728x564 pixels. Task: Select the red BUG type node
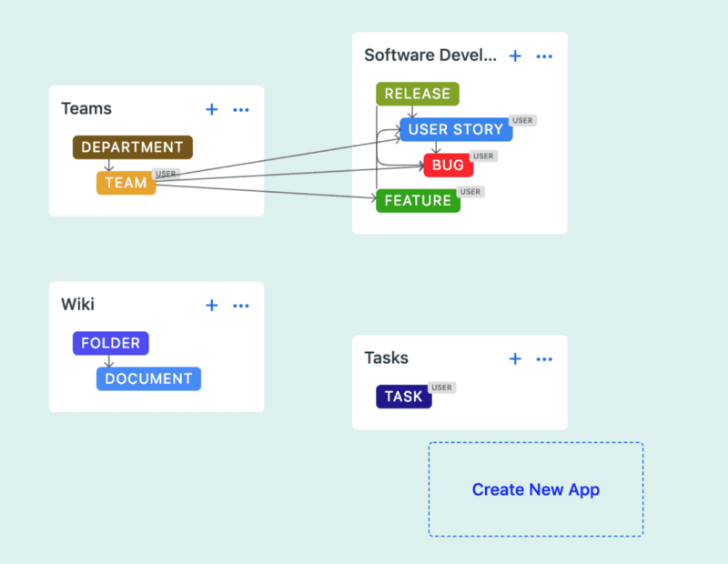(448, 166)
